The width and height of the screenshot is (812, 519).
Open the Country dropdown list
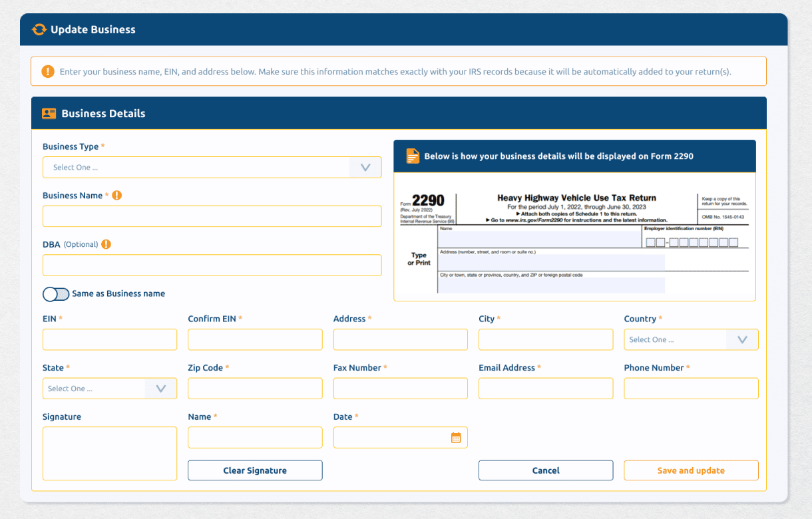690,340
